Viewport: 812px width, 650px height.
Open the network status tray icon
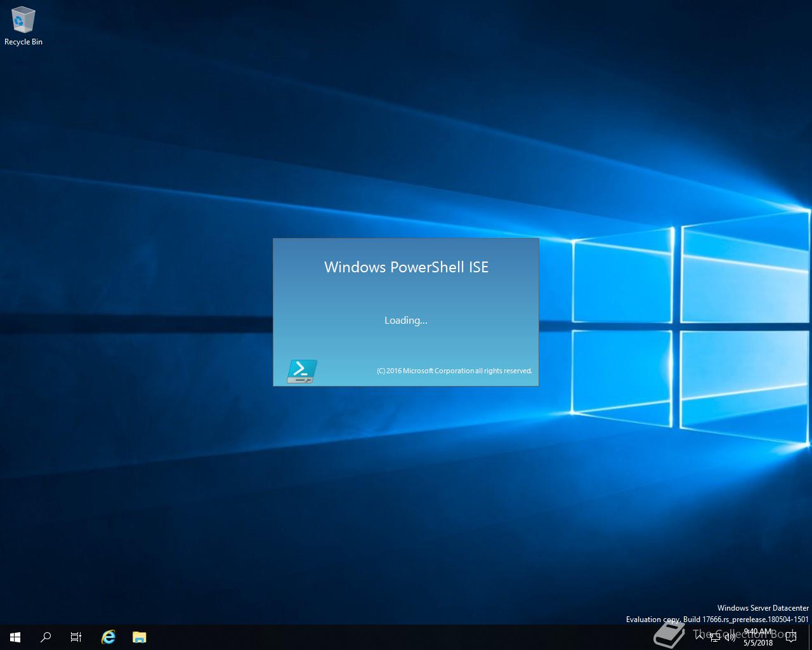pyautogui.click(x=715, y=637)
